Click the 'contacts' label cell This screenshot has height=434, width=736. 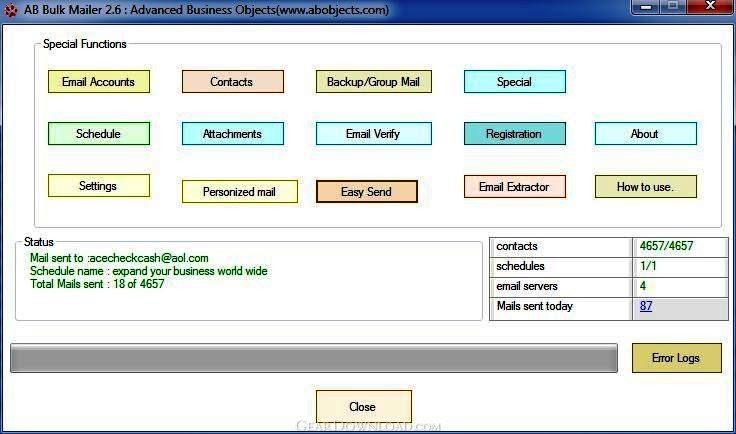point(561,247)
